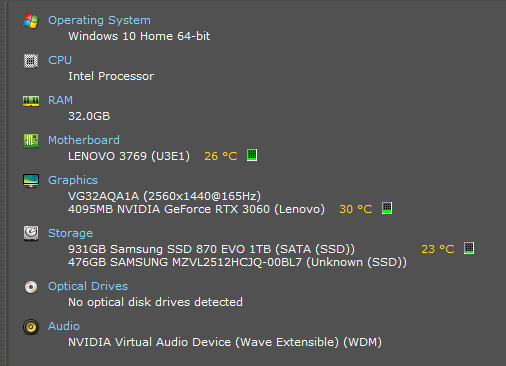
Task: Go to the Graphics section heading
Action: pos(73,180)
